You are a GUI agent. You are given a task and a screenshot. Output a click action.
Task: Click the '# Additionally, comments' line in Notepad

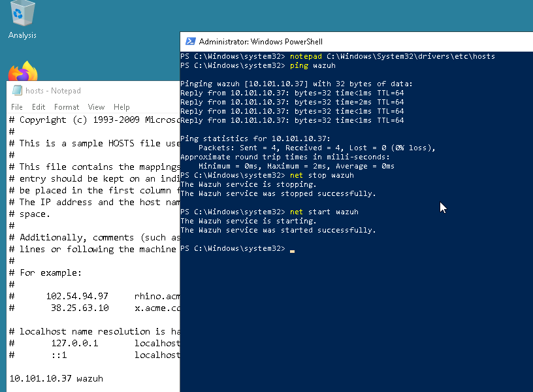(x=95, y=238)
